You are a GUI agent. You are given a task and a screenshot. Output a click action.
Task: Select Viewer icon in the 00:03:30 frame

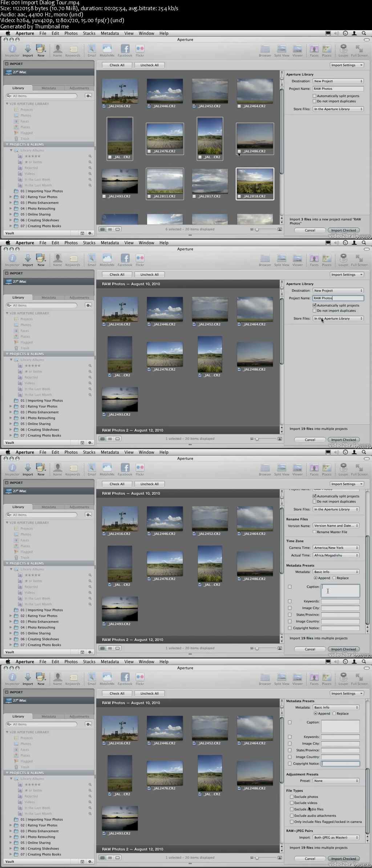click(298, 468)
